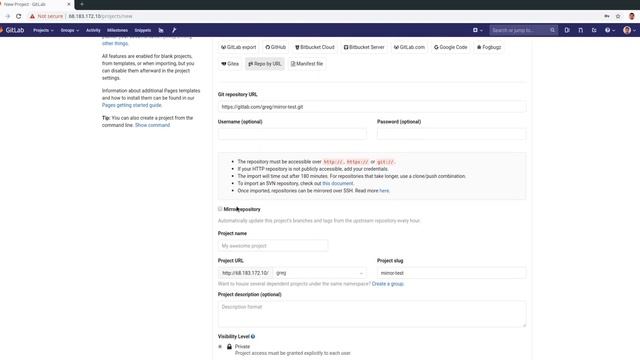
Task: Open the Groups dropdown menu
Action: [70, 30]
